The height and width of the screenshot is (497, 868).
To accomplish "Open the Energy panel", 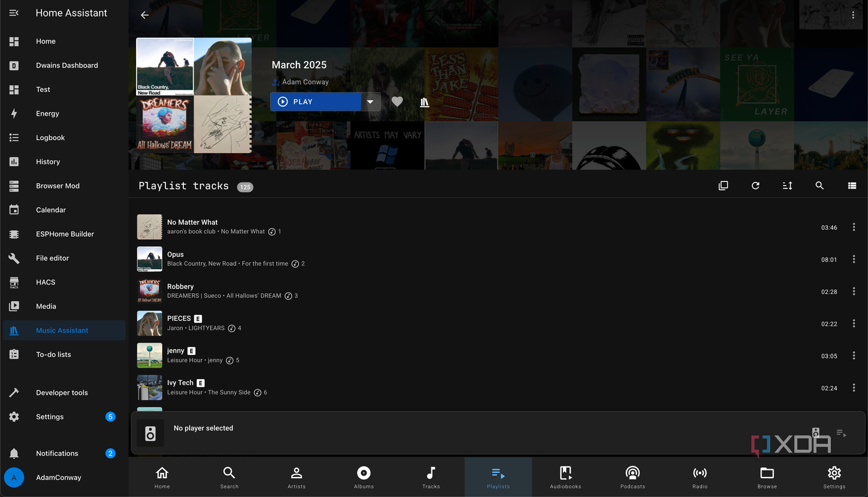I will (x=64, y=114).
